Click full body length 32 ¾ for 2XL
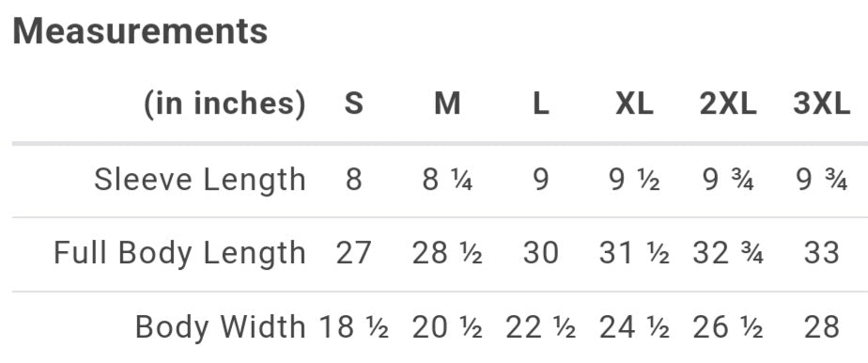Image resolution: width=868 pixels, height=363 pixels. [728, 253]
